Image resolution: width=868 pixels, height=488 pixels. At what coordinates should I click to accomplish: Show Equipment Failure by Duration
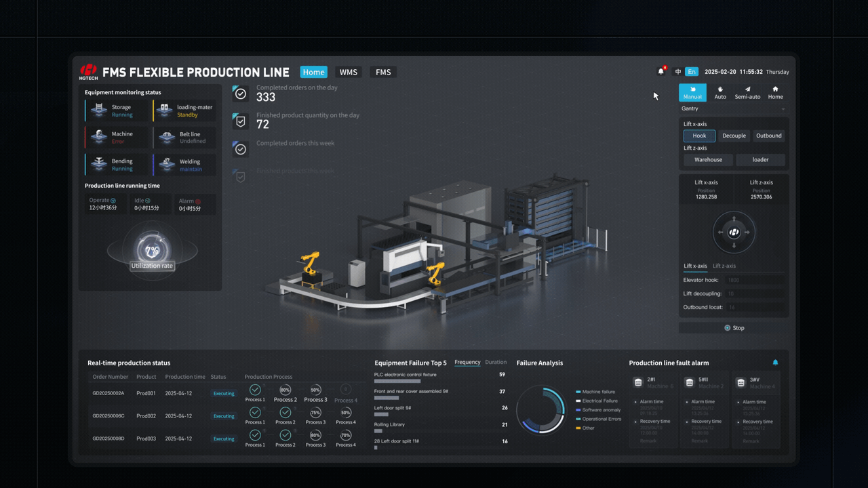496,362
